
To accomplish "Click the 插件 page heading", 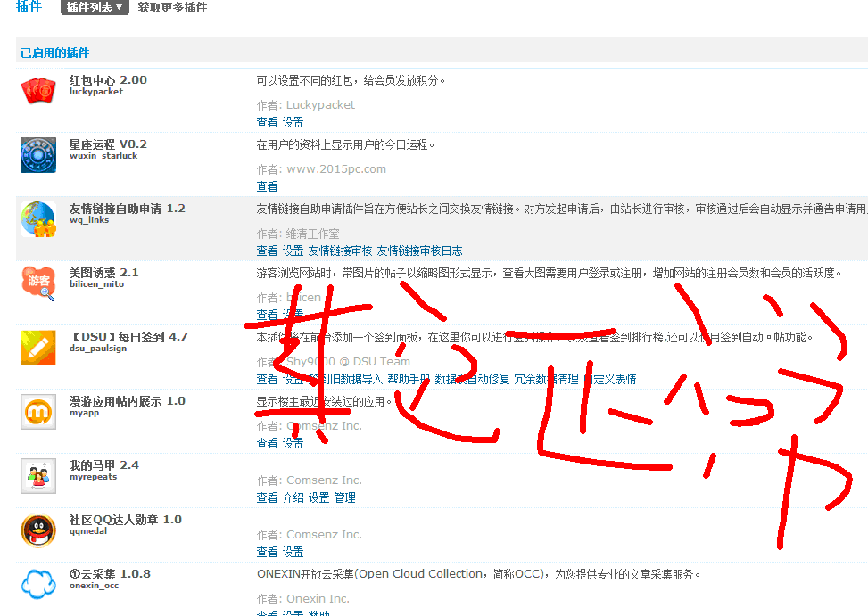I will point(29,6).
